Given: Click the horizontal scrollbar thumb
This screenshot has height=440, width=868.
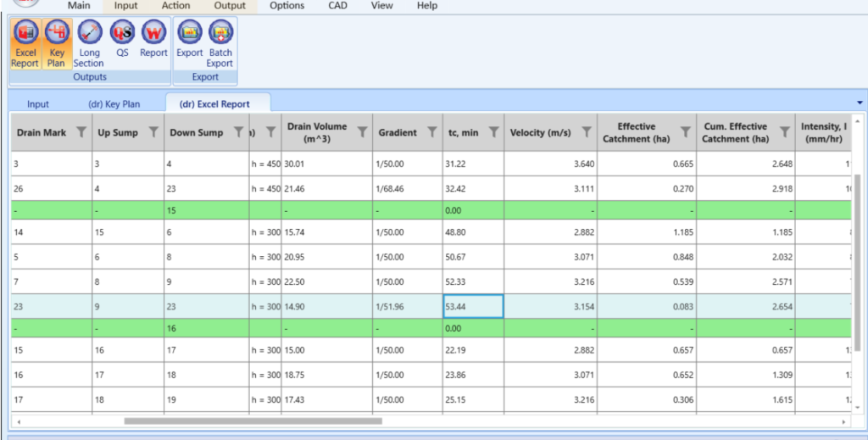Looking at the screenshot, I should tap(253, 421).
